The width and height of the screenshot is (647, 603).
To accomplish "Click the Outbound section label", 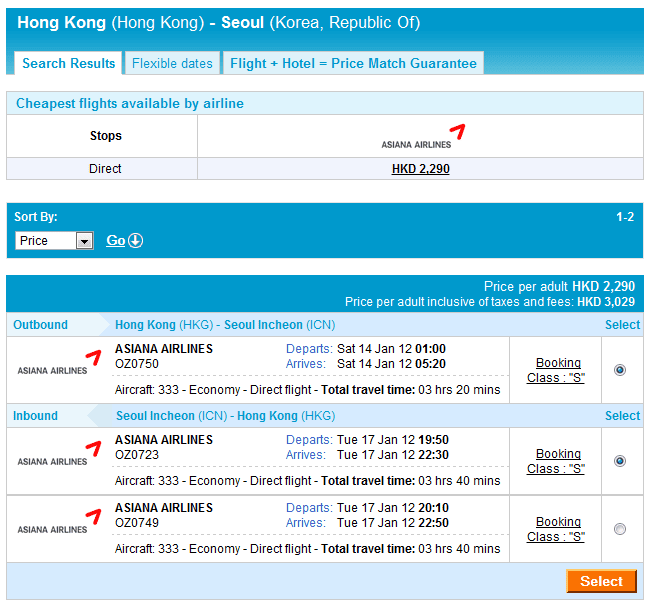I will (40, 325).
